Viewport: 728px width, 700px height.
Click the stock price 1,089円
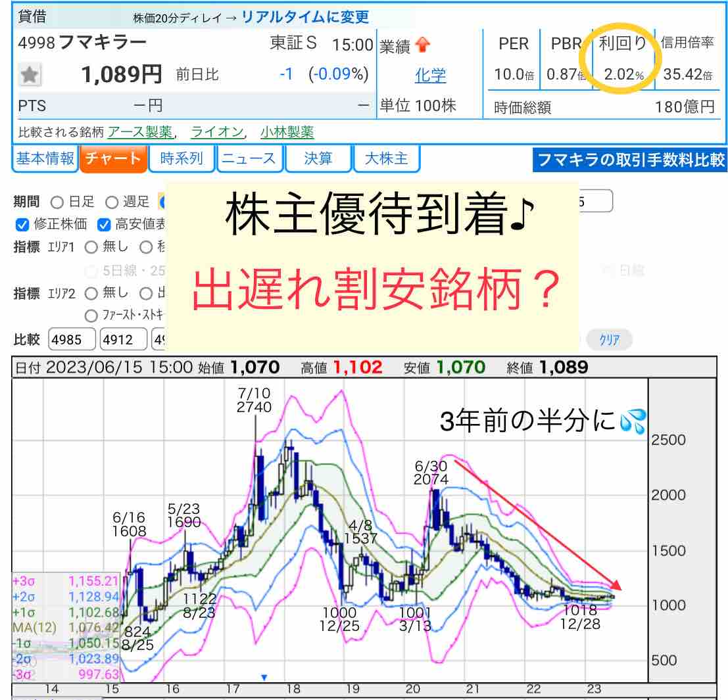(x=122, y=75)
